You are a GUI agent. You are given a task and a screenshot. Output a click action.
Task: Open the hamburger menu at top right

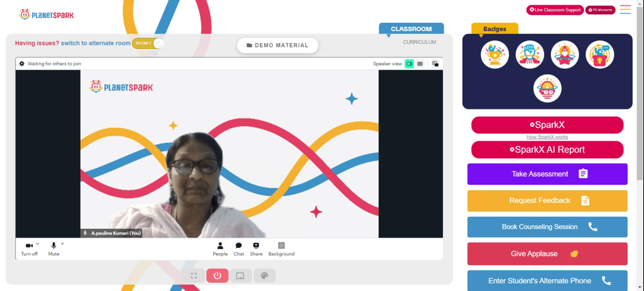click(625, 10)
